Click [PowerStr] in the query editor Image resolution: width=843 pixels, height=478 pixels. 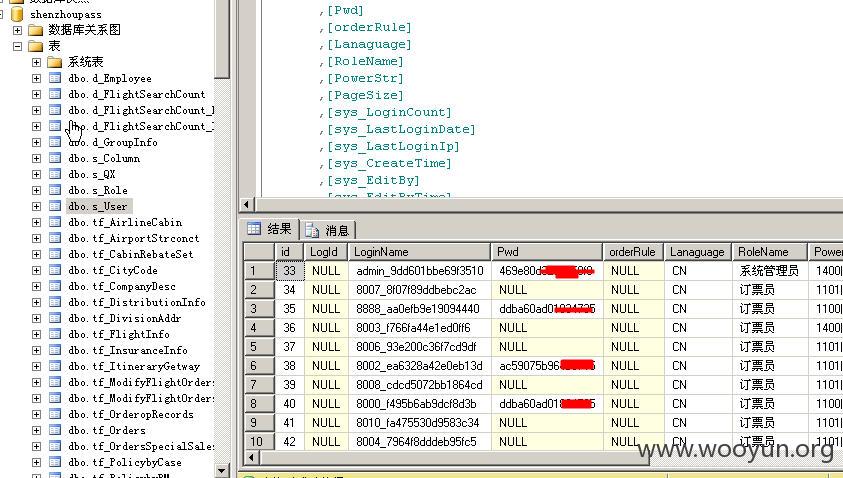(x=365, y=79)
